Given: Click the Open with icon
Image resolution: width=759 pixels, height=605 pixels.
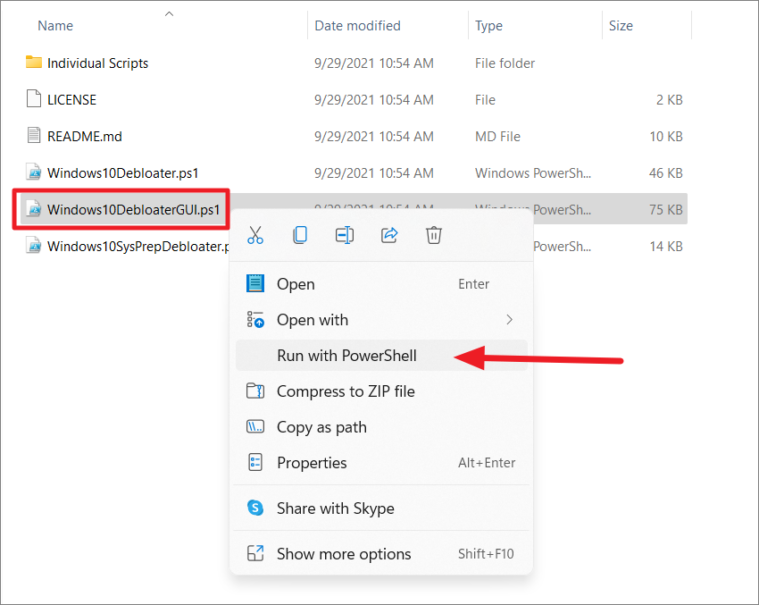Looking at the screenshot, I should pos(255,320).
